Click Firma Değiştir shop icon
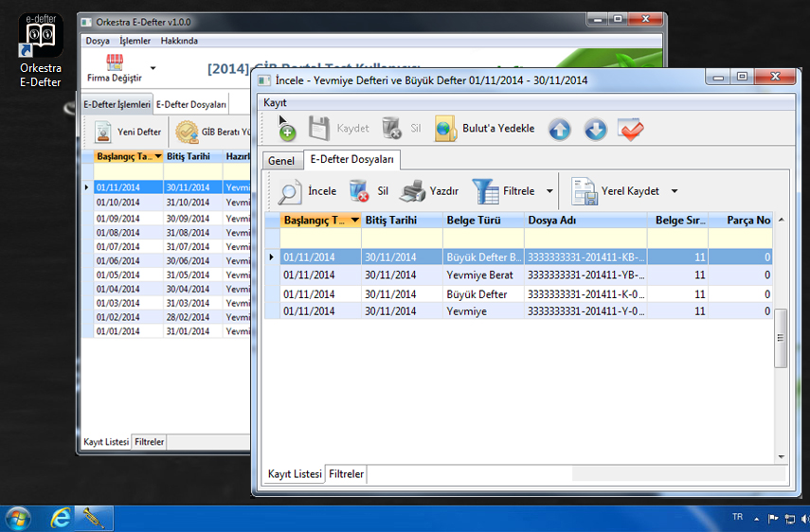 115,62
